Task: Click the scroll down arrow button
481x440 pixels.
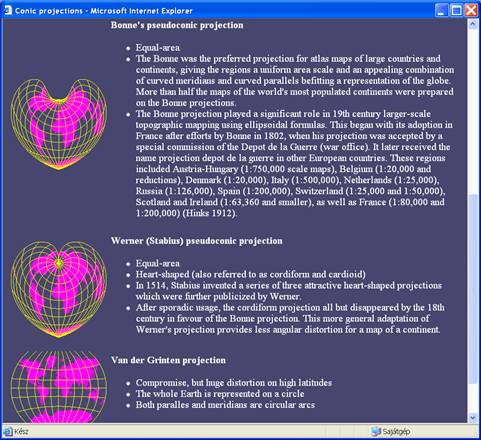Action: pyautogui.click(x=472, y=417)
